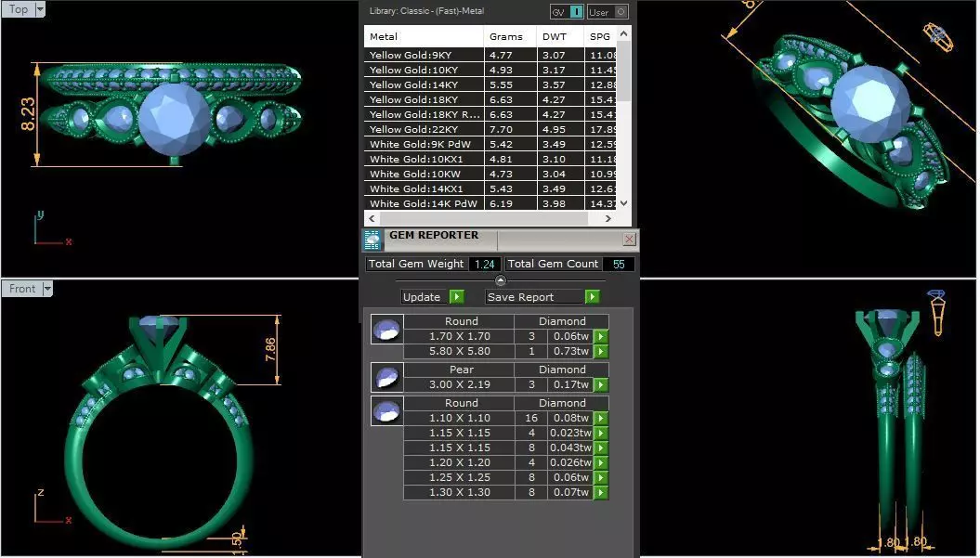The image size is (980, 558).
Task: Click the Library: Classic - (Fast)-Metal label
Action: (427, 10)
